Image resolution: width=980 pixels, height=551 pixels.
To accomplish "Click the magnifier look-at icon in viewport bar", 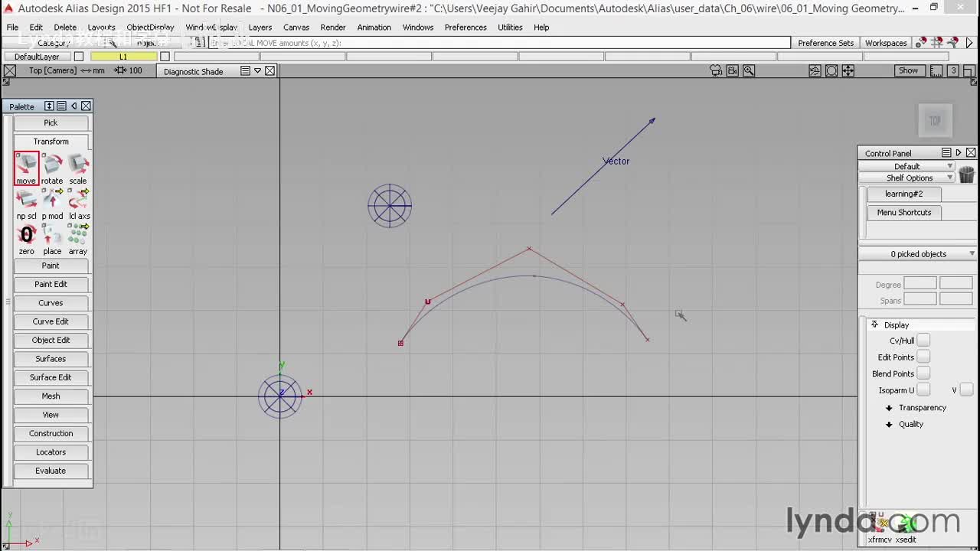I will pyautogui.click(x=749, y=70).
